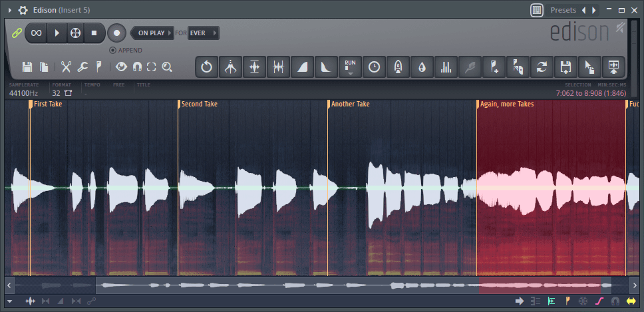Image resolution: width=644 pixels, height=312 pixels.
Task: Open the Reverb tool (droplet icon)
Action: click(x=422, y=67)
